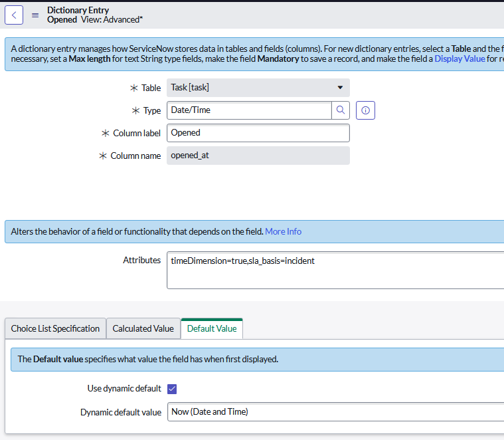Switch to the Choice List Specification tab

[x=55, y=328]
